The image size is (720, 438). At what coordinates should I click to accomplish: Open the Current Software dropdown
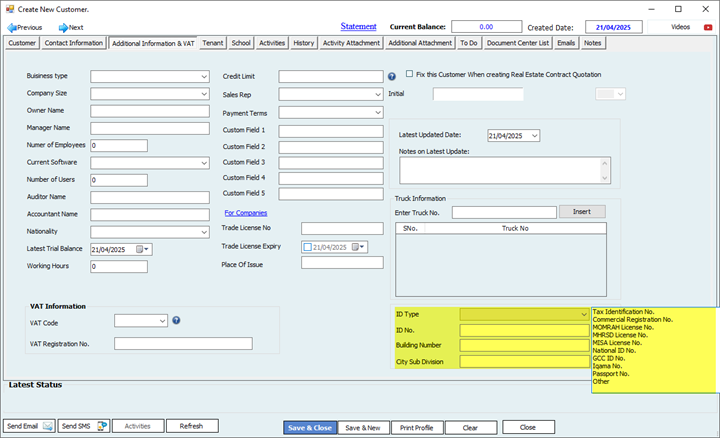204,163
